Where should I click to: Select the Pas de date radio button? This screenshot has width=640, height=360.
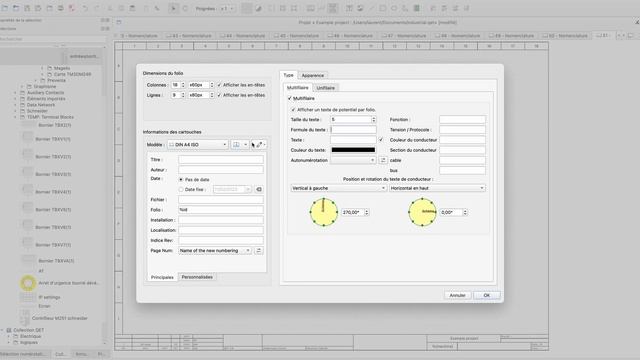181,180
